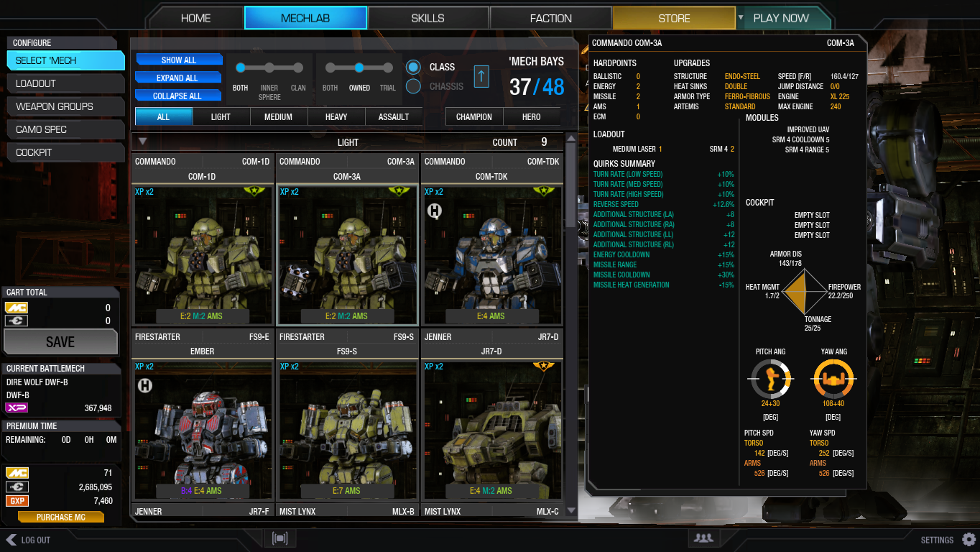
Task: Click the faction slider handle at Both
Action: click(241, 68)
